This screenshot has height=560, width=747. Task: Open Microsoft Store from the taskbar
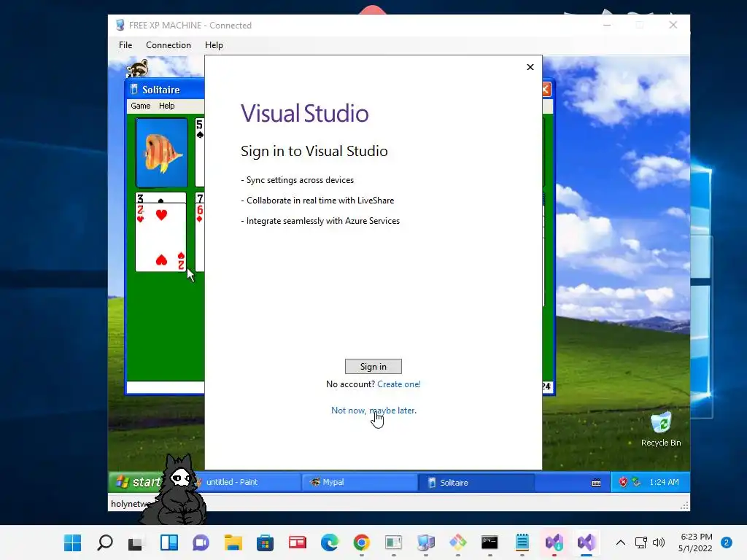click(265, 542)
